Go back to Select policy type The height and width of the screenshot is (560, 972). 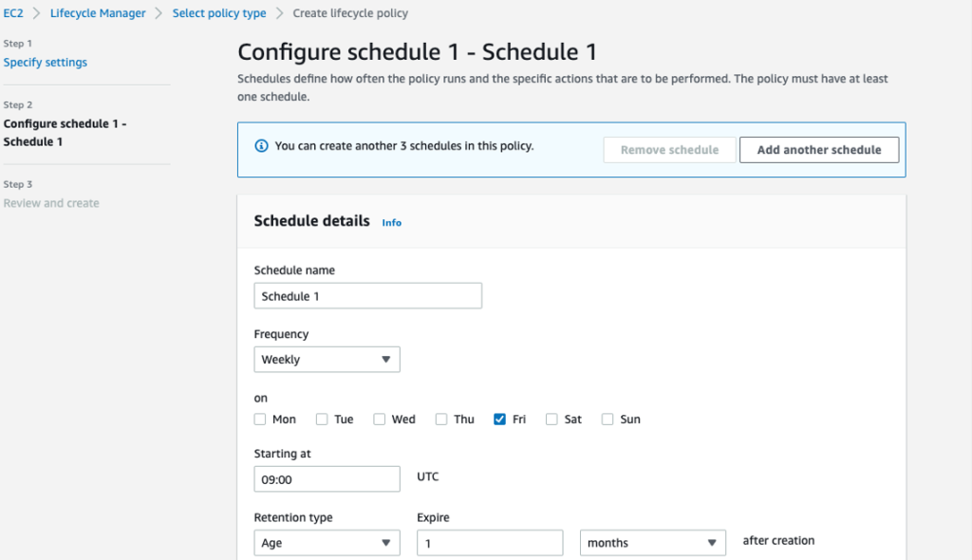point(219,12)
